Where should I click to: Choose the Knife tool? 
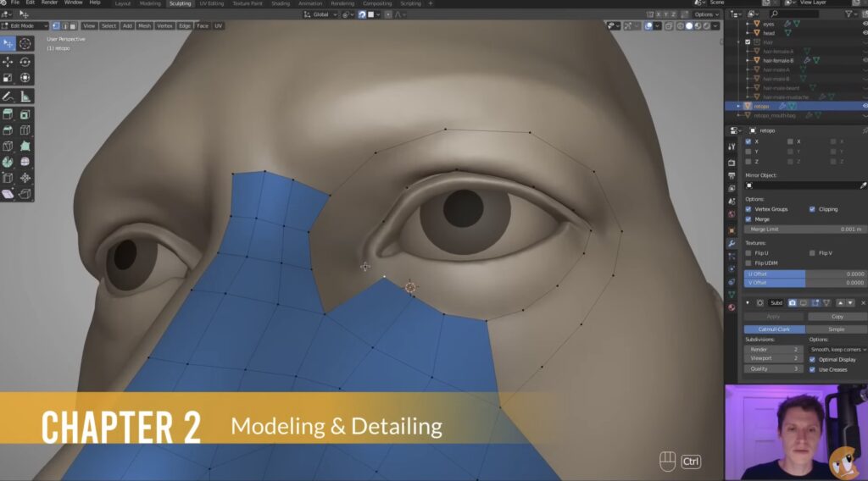click(x=8, y=147)
